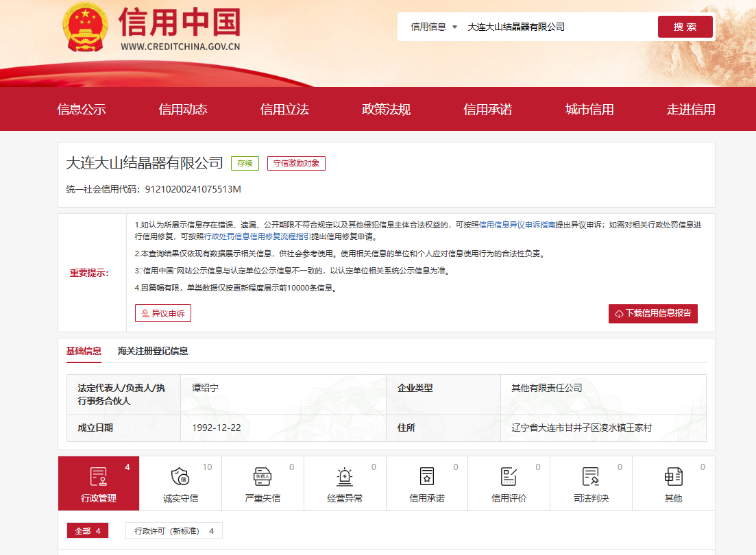Open the 诚实守信 shield icon
The width and height of the screenshot is (756, 555).
coord(180,476)
